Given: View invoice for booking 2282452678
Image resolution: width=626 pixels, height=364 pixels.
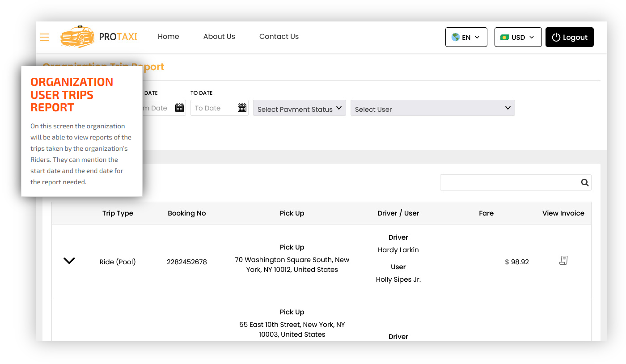Looking at the screenshot, I should tap(563, 260).
